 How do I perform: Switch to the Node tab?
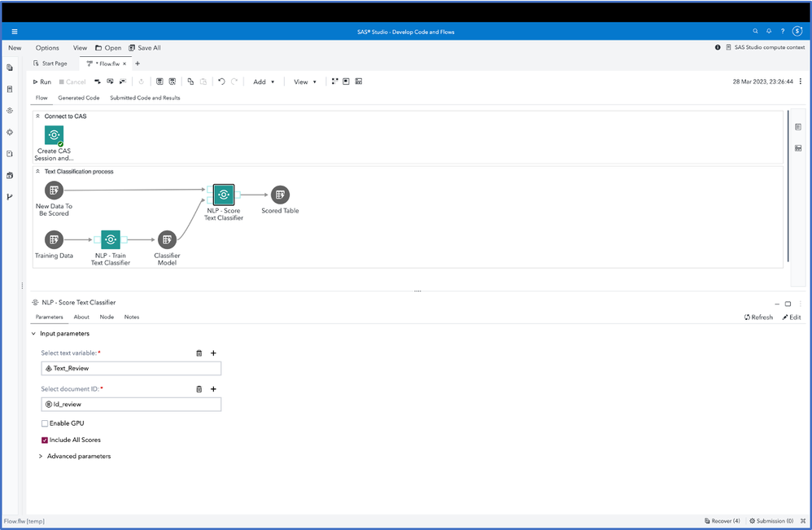107,317
